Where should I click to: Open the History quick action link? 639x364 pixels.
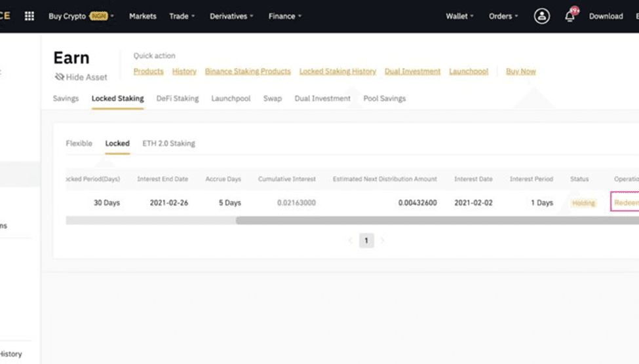(184, 71)
